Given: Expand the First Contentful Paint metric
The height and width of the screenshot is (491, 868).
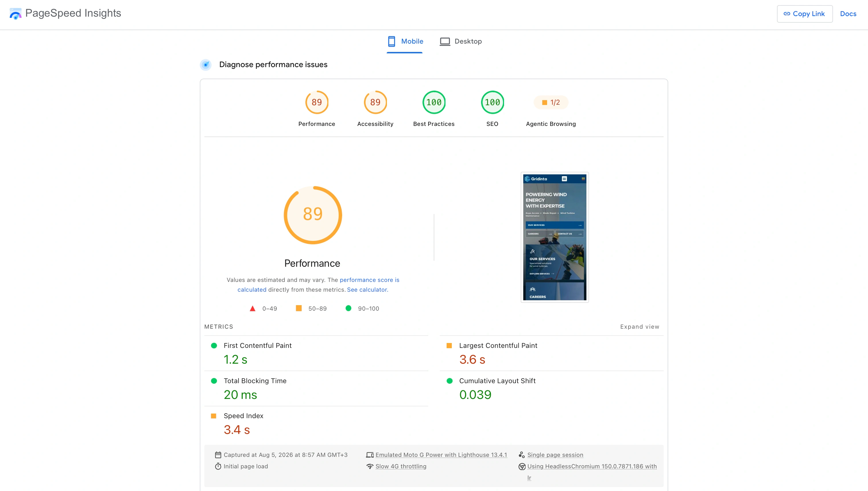Looking at the screenshot, I should 316,353.
